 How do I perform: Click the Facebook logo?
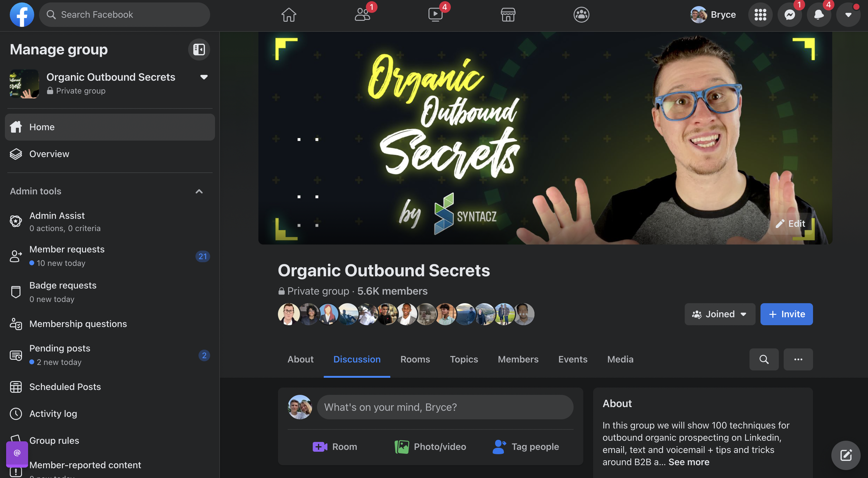tap(22, 14)
